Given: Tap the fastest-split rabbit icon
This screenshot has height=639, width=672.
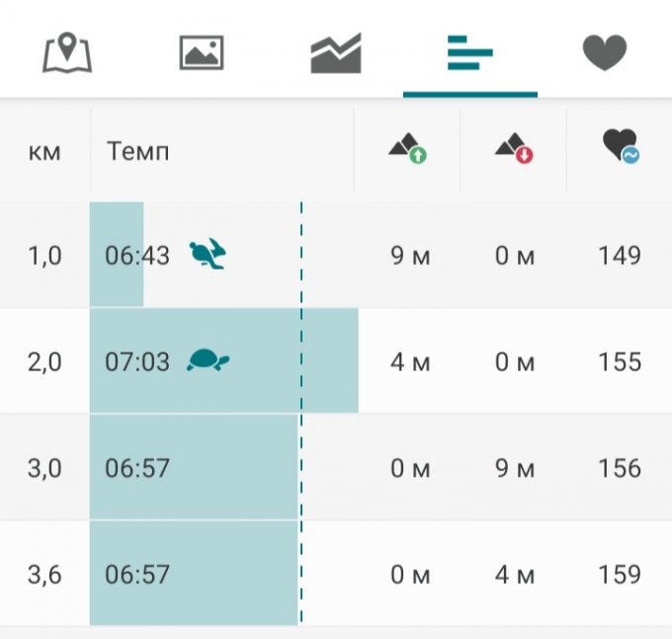Looking at the screenshot, I should click(209, 255).
